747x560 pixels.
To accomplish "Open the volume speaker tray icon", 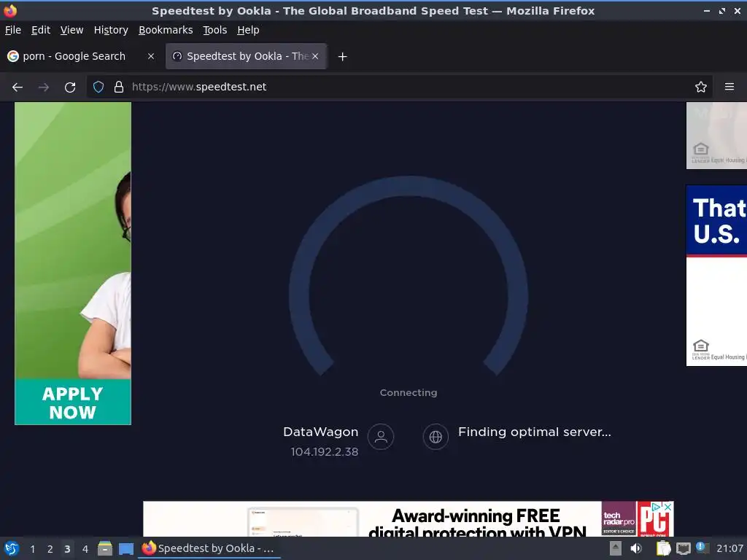I will click(636, 548).
